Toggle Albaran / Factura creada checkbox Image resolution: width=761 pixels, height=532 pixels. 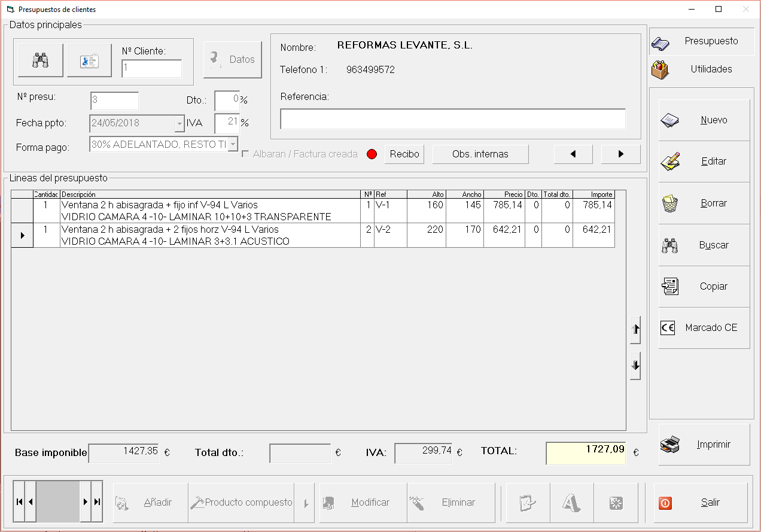click(x=245, y=154)
